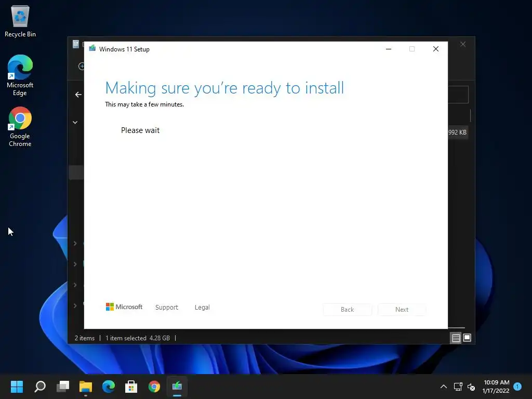This screenshot has width=532, height=399.
Task: Collapse the expanded File Explorer navigation item
Action: pos(75,122)
